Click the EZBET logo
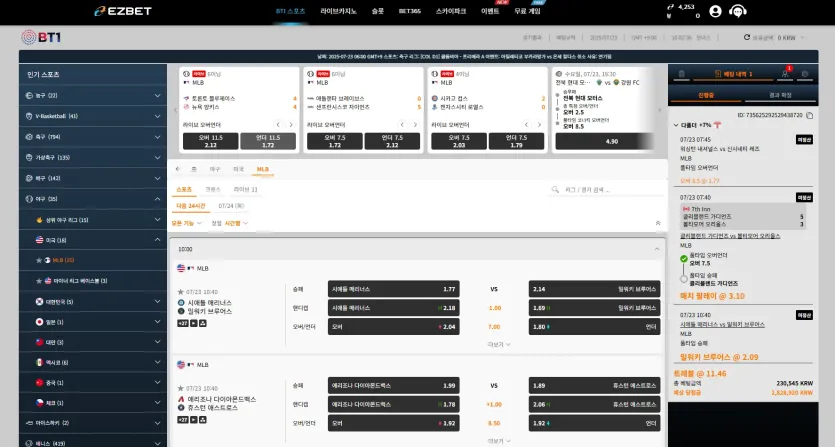The width and height of the screenshot is (835, 447). pyautogui.click(x=123, y=11)
